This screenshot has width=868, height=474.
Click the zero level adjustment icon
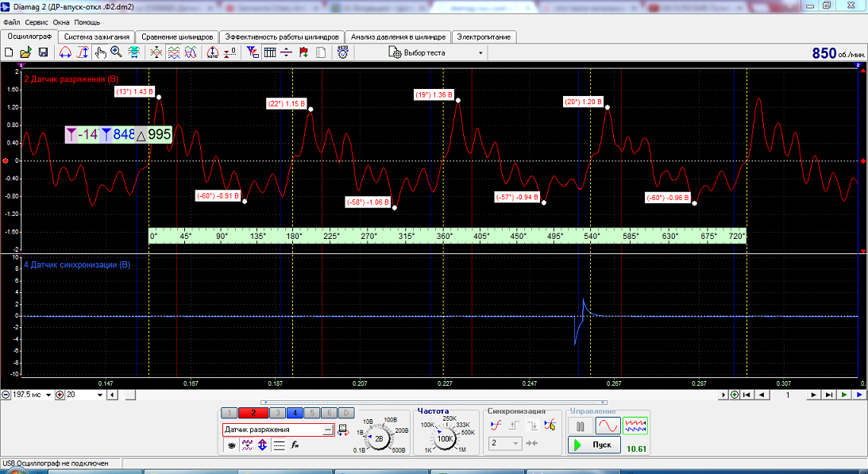click(230, 52)
